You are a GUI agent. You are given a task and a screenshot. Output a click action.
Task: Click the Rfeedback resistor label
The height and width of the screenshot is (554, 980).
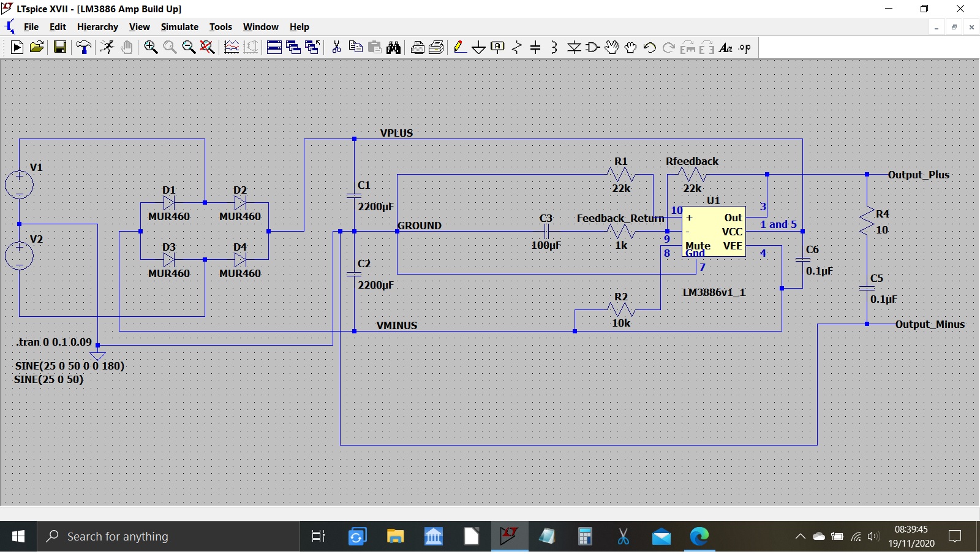[692, 161]
